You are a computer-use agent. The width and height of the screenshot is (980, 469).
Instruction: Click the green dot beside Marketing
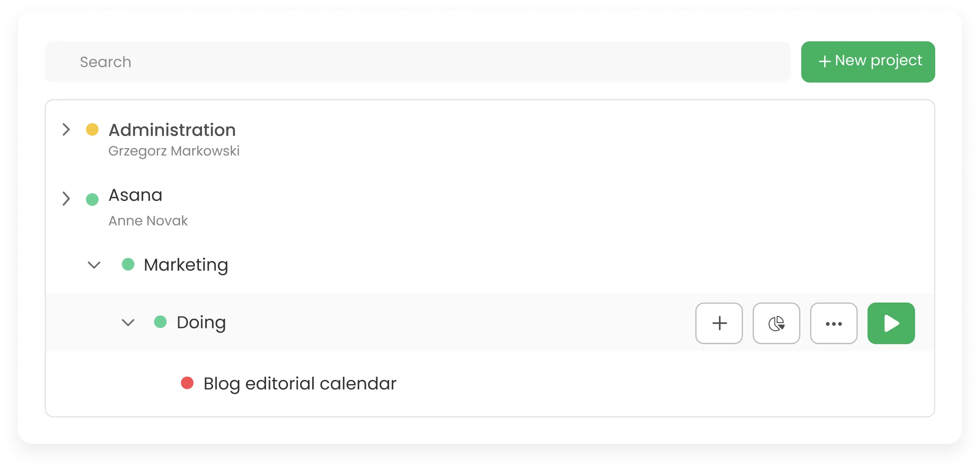point(128,264)
